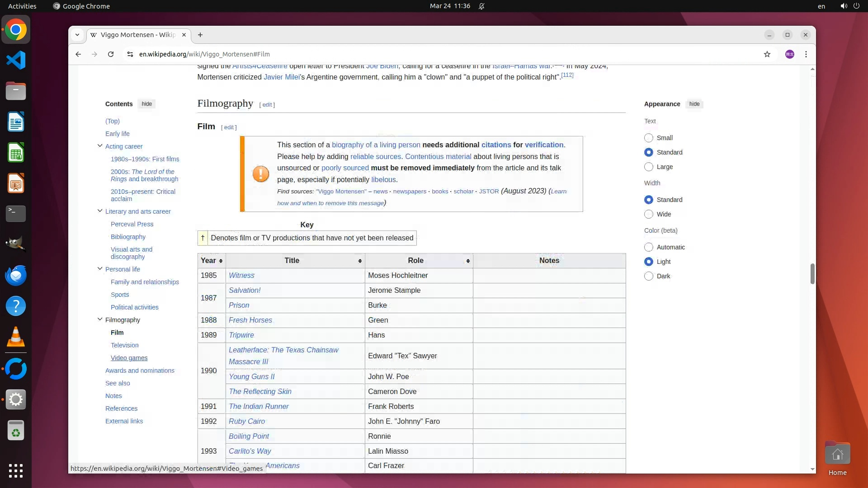The height and width of the screenshot is (488, 868).
Task: Collapse the Filmography section in contents
Action: point(100,319)
